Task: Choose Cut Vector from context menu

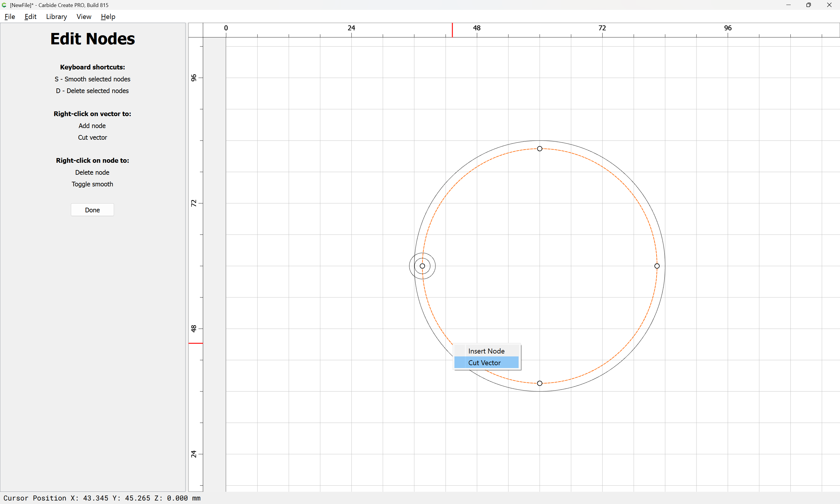Action: click(x=486, y=362)
